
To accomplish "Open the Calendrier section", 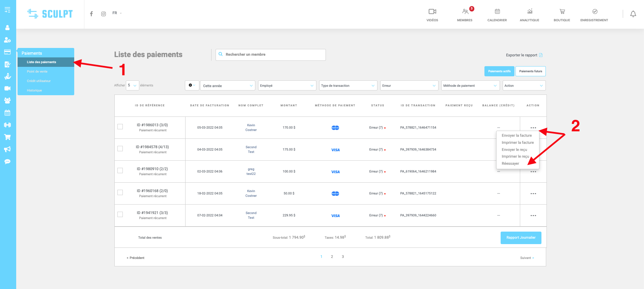I will click(497, 15).
